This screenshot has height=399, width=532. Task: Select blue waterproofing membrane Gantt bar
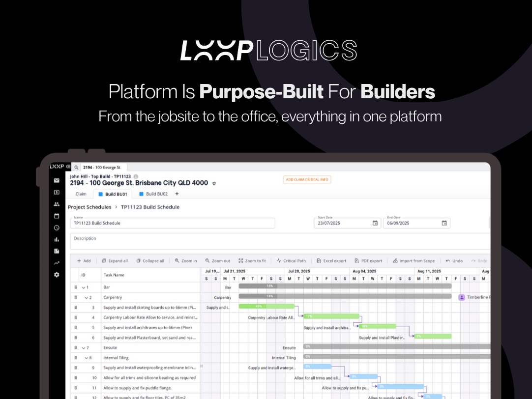click(318, 367)
